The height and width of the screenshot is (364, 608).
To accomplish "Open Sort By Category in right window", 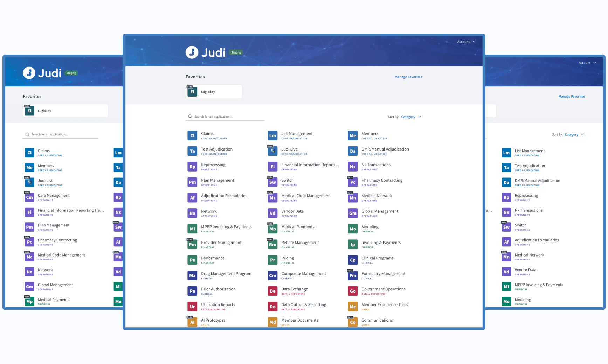I will tap(574, 134).
